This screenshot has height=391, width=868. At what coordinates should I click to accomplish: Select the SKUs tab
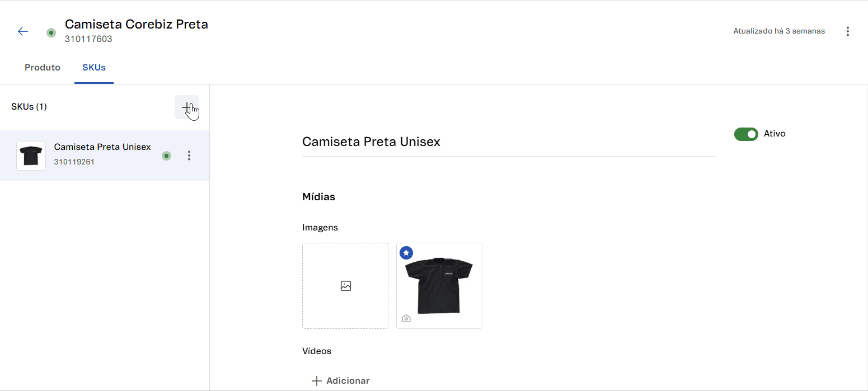93,67
